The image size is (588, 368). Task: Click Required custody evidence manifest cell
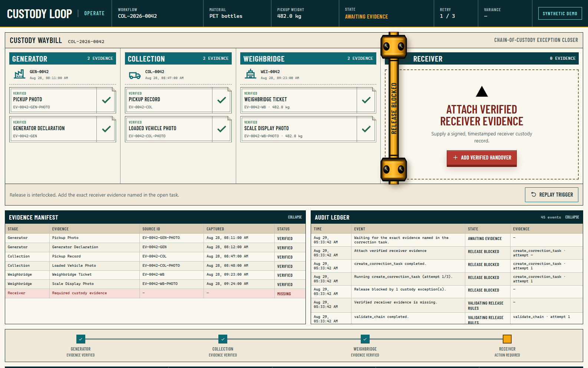pyautogui.click(x=79, y=293)
